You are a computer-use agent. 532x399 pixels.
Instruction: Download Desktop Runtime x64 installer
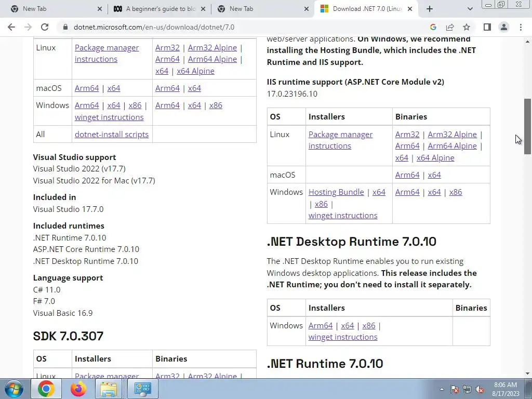pos(348,325)
